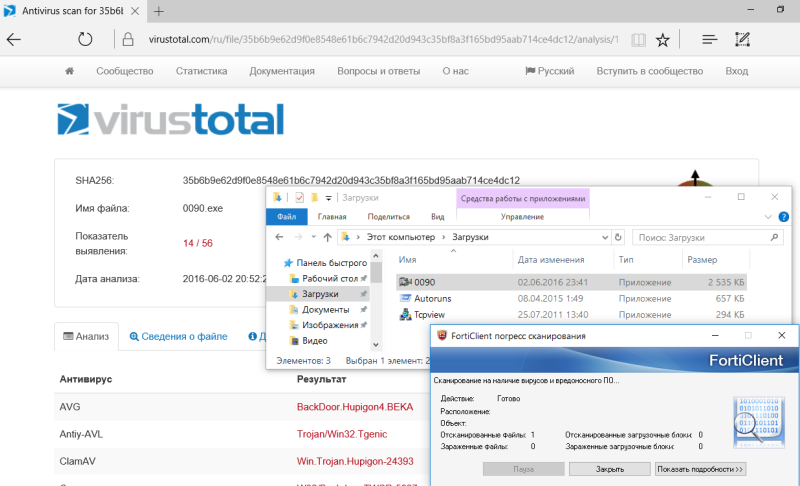Expand the Explorer ribbon chevron
800x486 pixels.
click(x=768, y=217)
